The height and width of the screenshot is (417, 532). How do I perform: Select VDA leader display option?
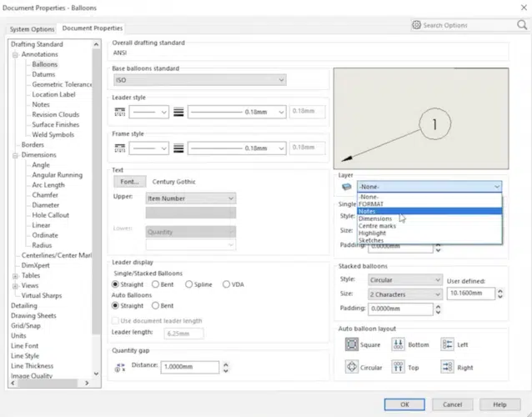226,284
